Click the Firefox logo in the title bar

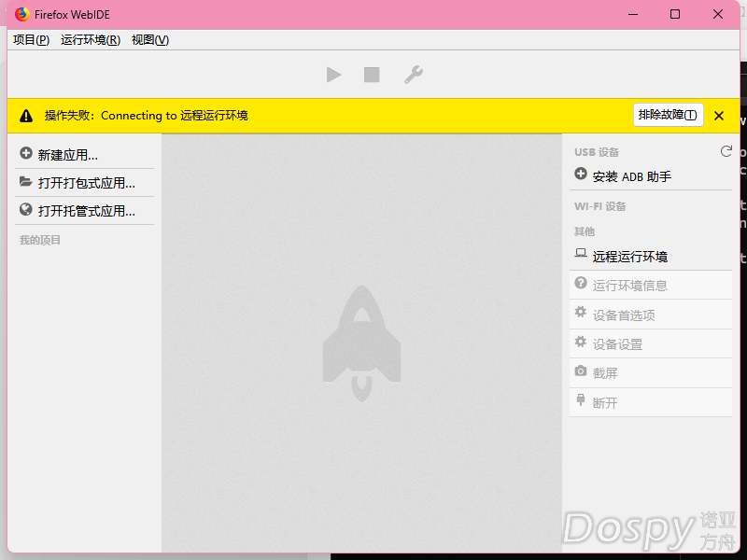coord(21,14)
